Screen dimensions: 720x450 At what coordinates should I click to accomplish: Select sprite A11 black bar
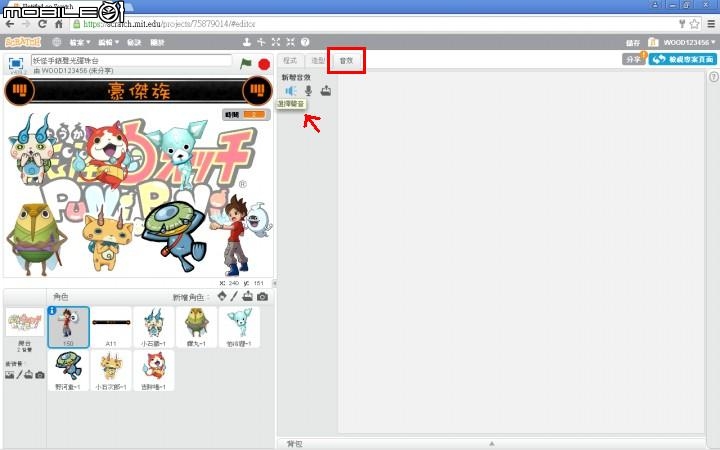(111, 327)
